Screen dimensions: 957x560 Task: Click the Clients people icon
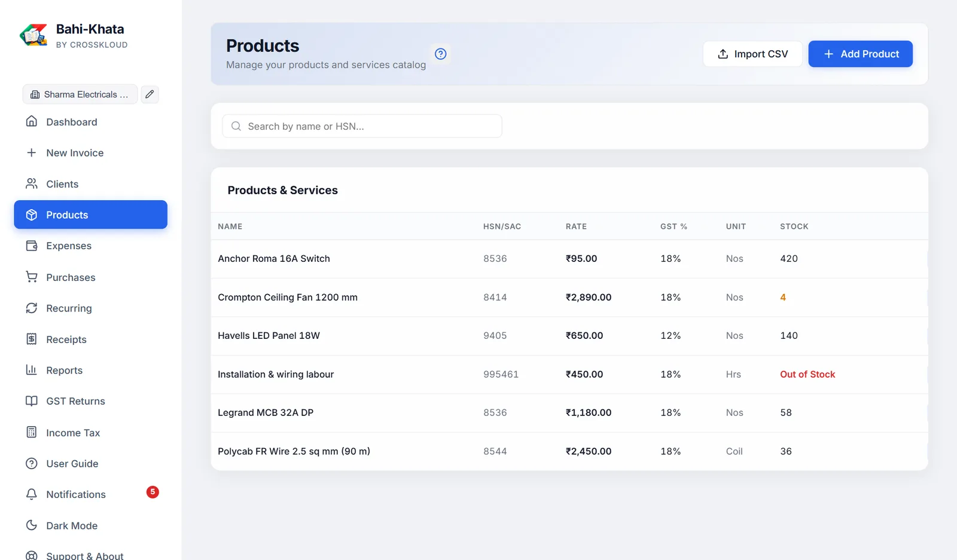[x=32, y=183]
